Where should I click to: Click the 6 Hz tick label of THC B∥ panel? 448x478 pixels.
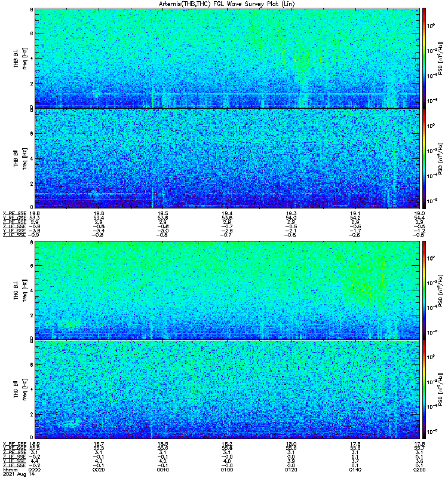tap(32, 364)
